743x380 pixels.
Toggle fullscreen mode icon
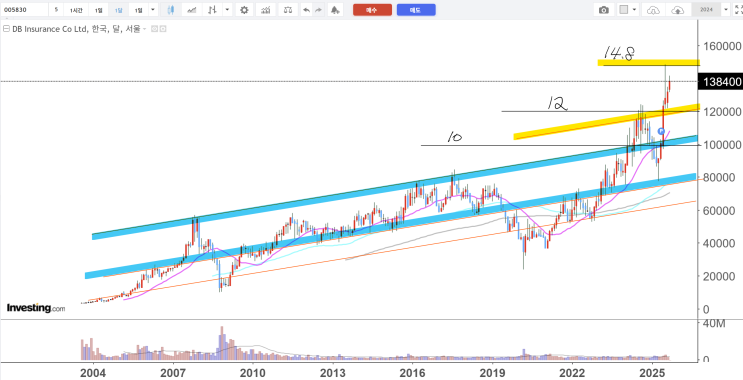click(x=738, y=10)
